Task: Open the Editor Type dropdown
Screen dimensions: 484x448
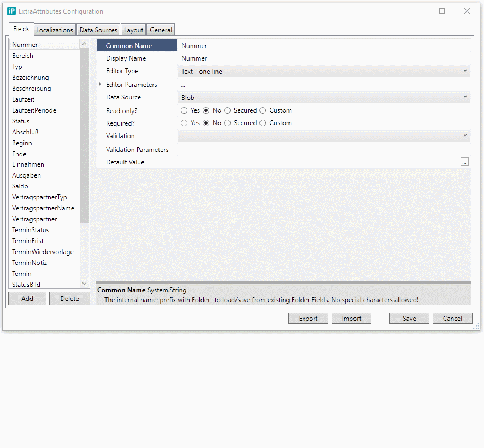Action: click(323, 71)
